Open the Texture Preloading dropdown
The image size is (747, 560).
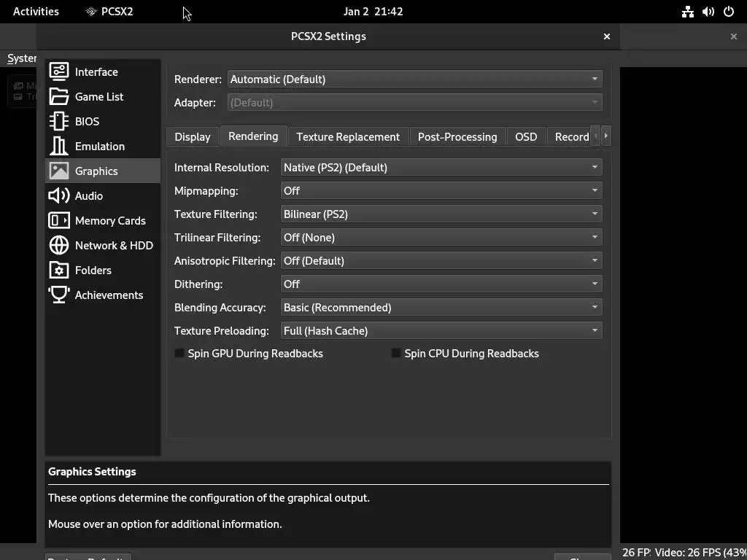point(441,330)
